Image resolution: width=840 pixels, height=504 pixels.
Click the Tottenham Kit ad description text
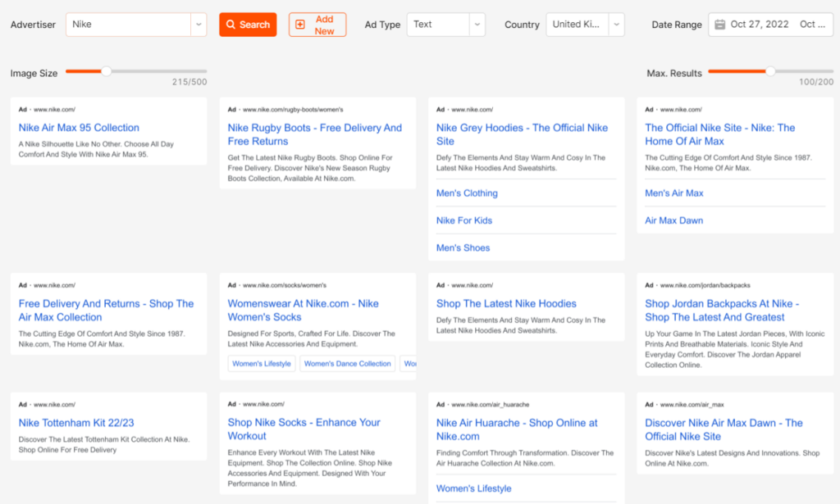[104, 445]
